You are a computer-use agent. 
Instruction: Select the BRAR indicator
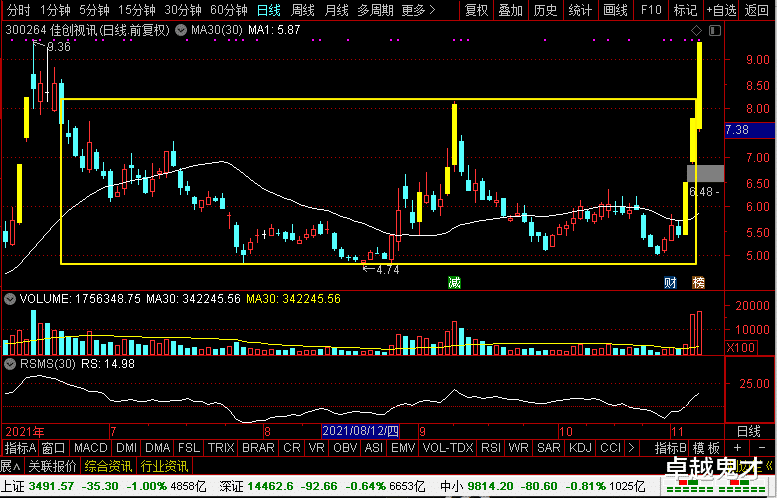point(258,448)
